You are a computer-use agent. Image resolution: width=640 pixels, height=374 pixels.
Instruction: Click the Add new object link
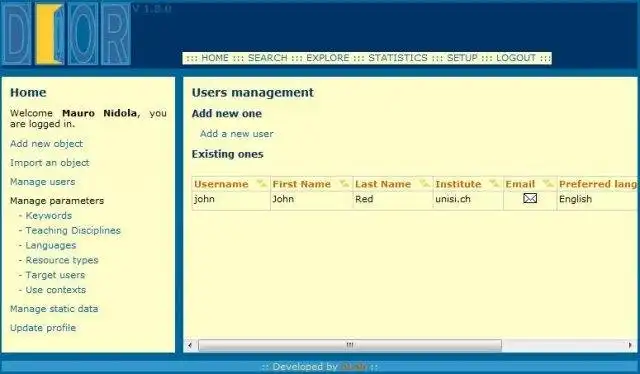coord(47,144)
